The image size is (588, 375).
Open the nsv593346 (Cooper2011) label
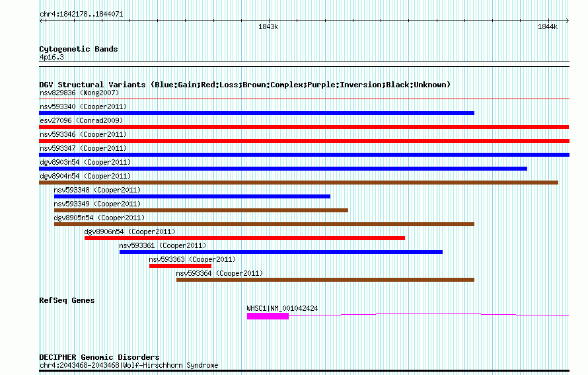[83, 134]
